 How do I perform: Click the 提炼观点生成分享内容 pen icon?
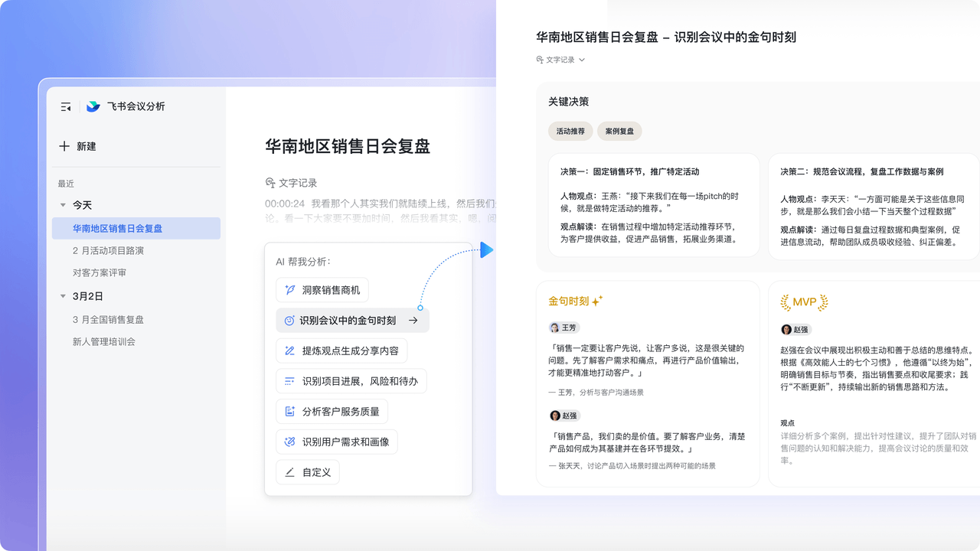[x=289, y=351]
